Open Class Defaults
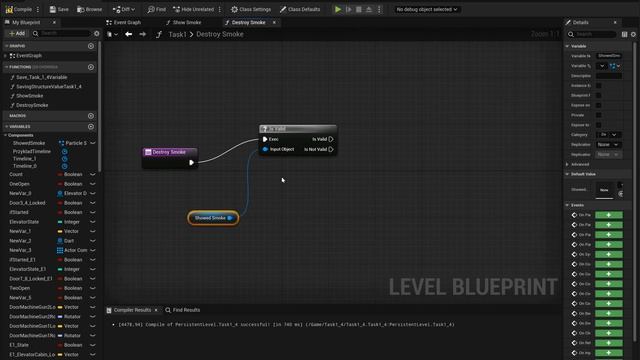 pyautogui.click(x=300, y=9)
